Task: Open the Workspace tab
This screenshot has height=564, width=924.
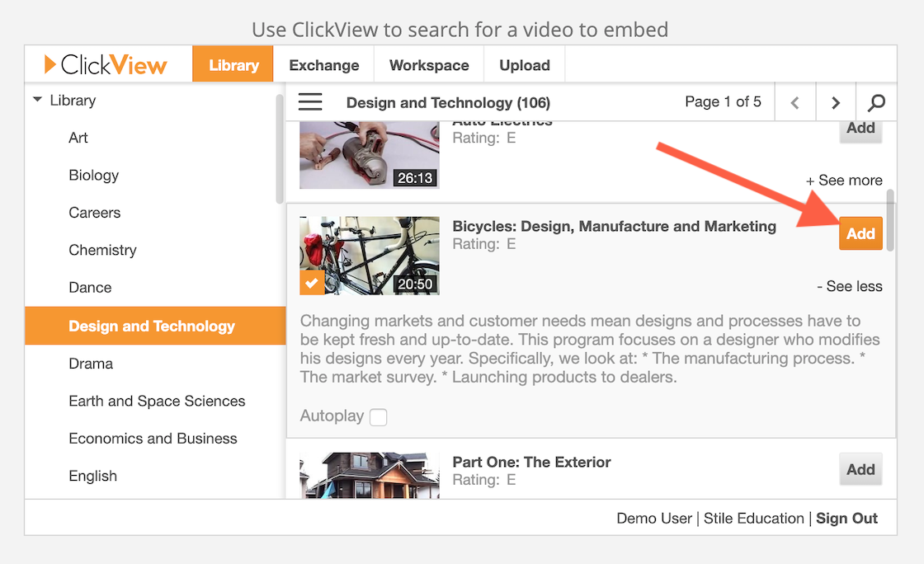Action: coord(429,65)
